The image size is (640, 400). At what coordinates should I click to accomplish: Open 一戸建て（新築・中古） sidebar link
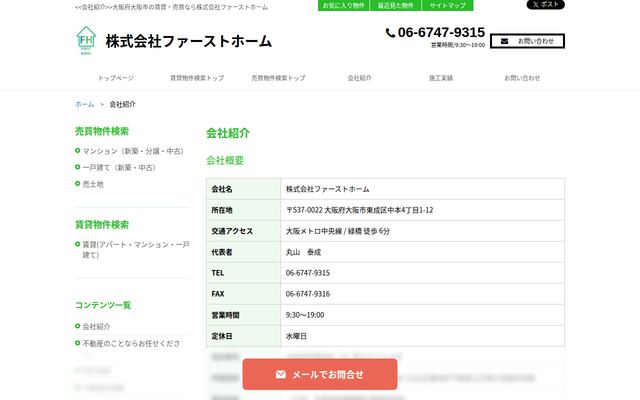(x=119, y=168)
